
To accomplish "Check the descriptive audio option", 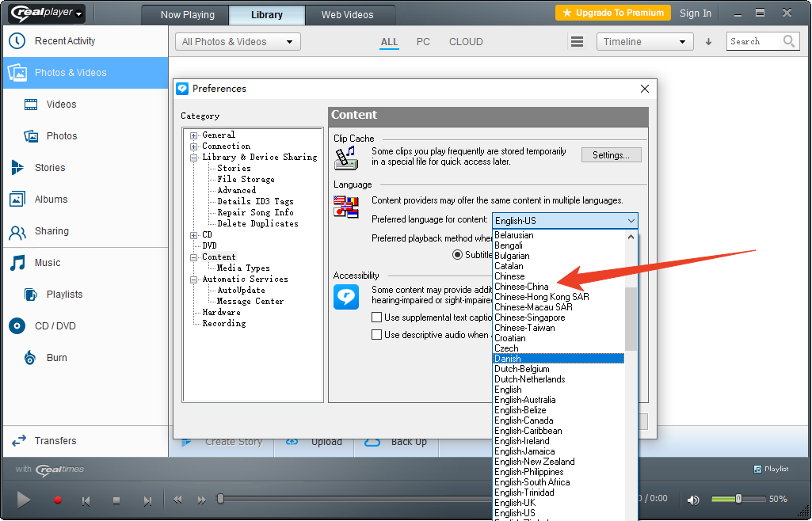I will coord(378,335).
